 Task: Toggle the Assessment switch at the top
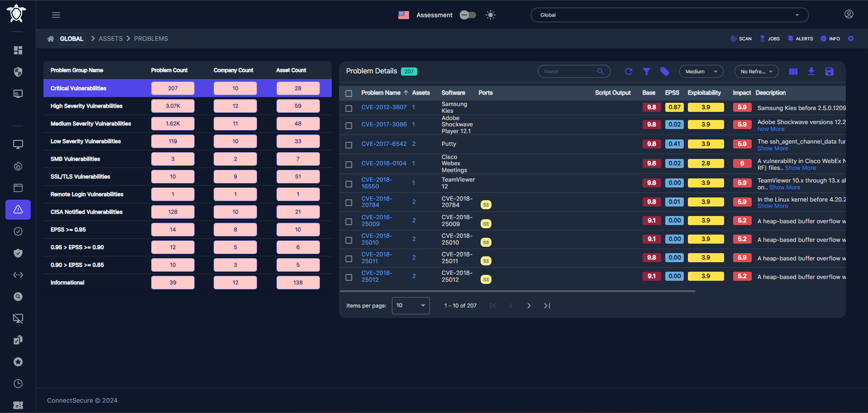pos(467,14)
